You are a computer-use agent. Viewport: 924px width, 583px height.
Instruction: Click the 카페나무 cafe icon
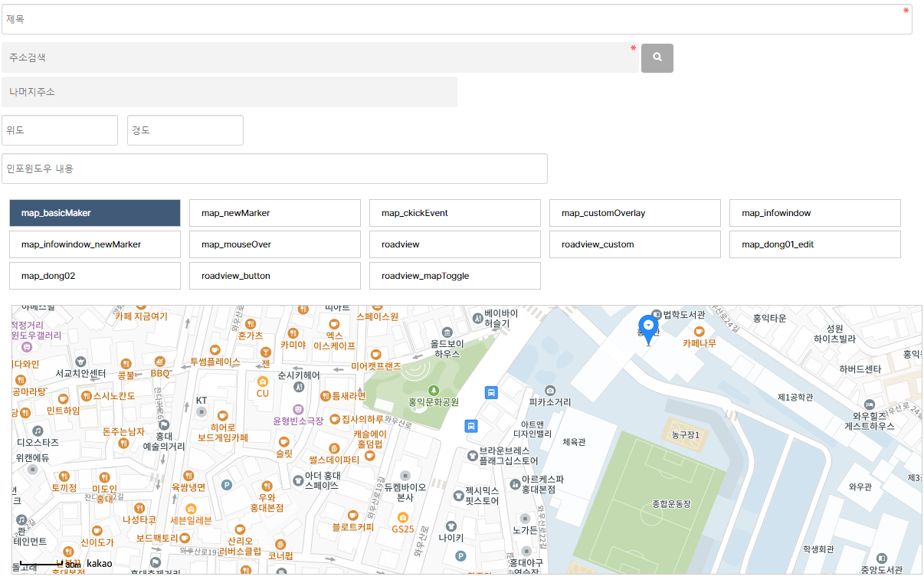click(699, 331)
